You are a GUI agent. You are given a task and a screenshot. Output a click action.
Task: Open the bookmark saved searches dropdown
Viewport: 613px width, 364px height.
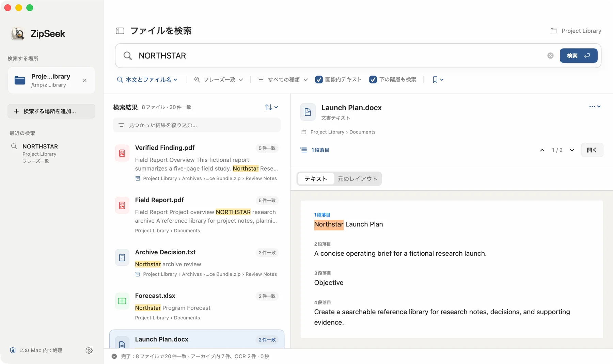pyautogui.click(x=438, y=80)
